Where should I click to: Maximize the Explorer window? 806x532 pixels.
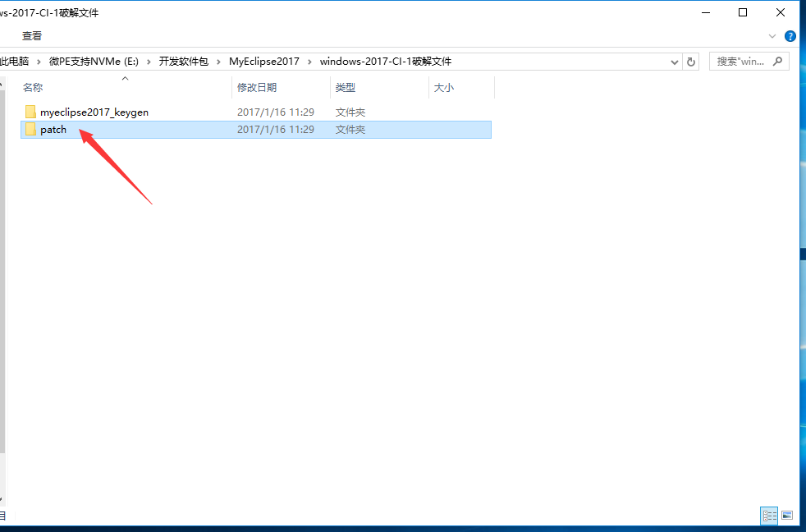pyautogui.click(x=743, y=12)
